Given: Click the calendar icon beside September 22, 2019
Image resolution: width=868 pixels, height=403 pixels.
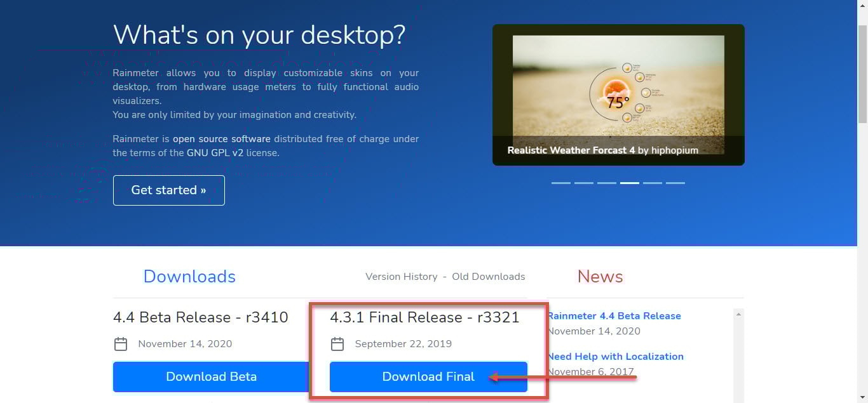Looking at the screenshot, I should (x=337, y=344).
